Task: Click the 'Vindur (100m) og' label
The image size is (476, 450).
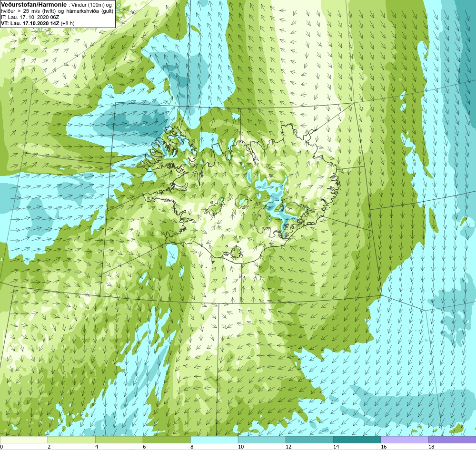Action: [x=91, y=5]
